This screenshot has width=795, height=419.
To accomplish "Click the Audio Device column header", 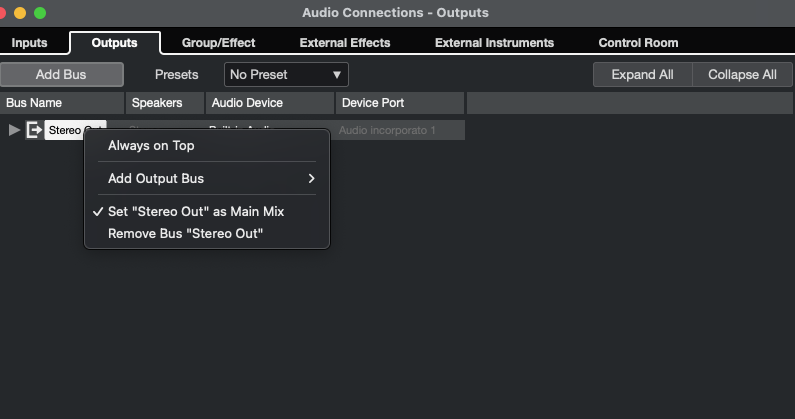I will pyautogui.click(x=247, y=103).
